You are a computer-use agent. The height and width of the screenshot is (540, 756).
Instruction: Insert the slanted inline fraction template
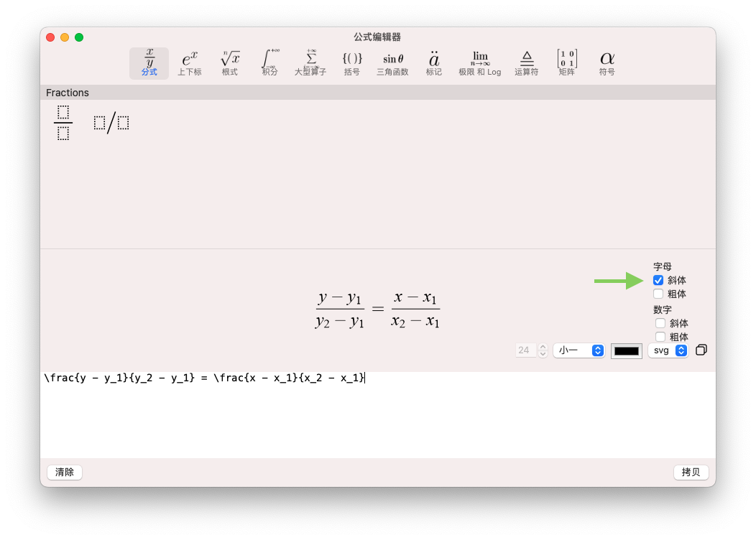point(111,123)
